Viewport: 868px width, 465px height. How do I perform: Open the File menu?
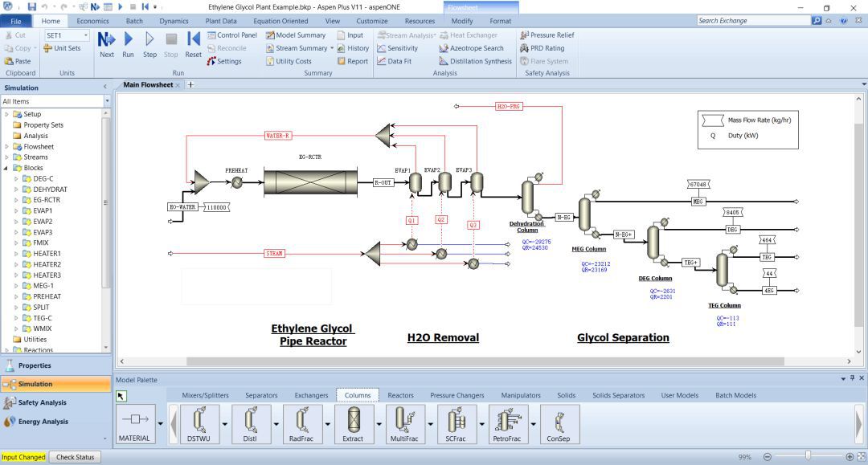click(x=16, y=21)
